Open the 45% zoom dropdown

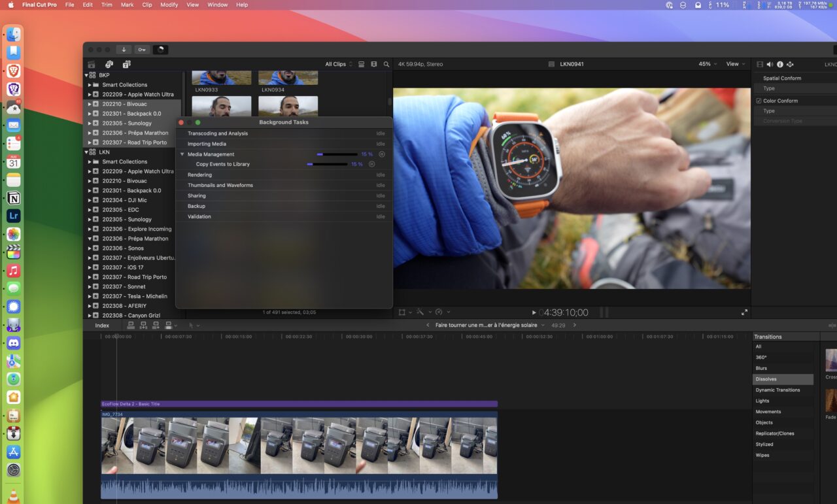point(708,64)
